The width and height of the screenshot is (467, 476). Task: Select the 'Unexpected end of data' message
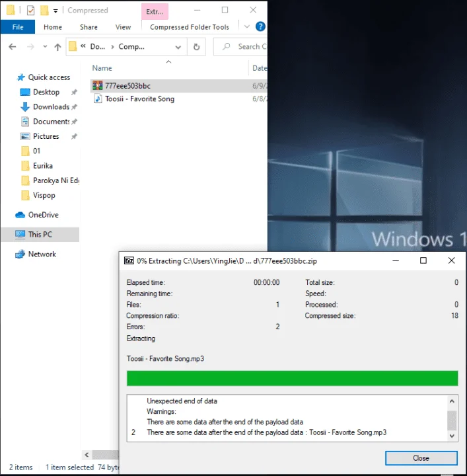[182, 401]
